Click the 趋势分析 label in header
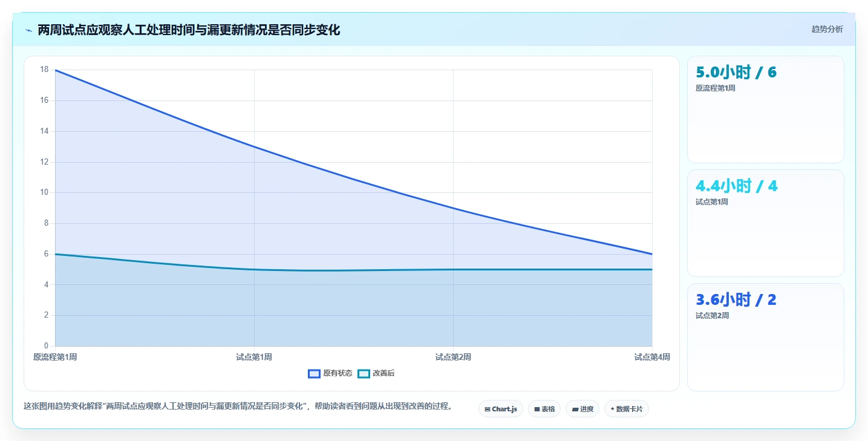The width and height of the screenshot is (868, 441). [x=827, y=29]
